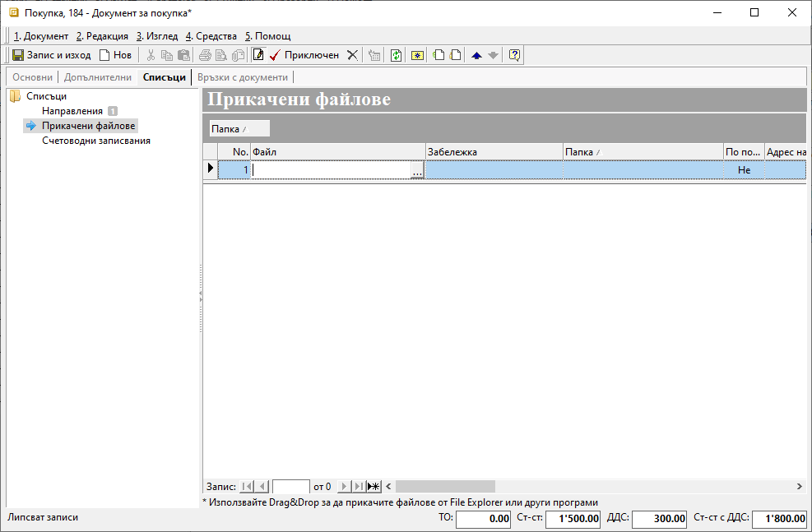Click the yellow asterisk toolbar icon
Image resolution: width=812 pixels, height=532 pixels.
pos(417,55)
